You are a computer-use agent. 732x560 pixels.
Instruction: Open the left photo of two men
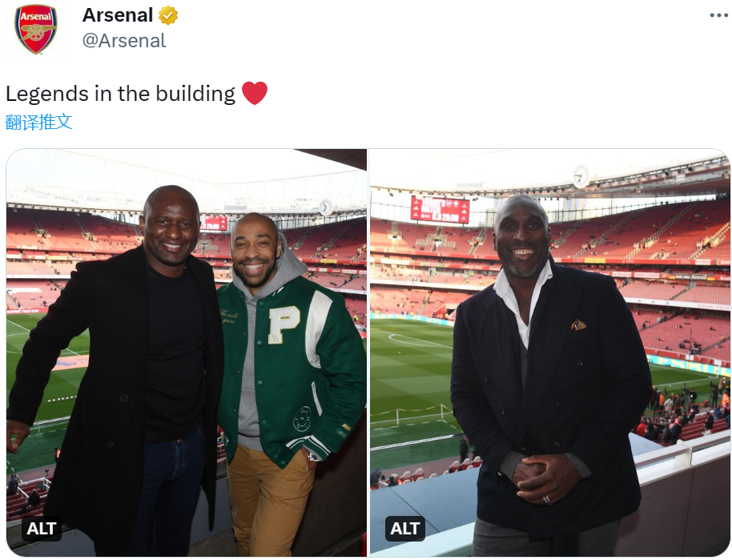(187, 353)
